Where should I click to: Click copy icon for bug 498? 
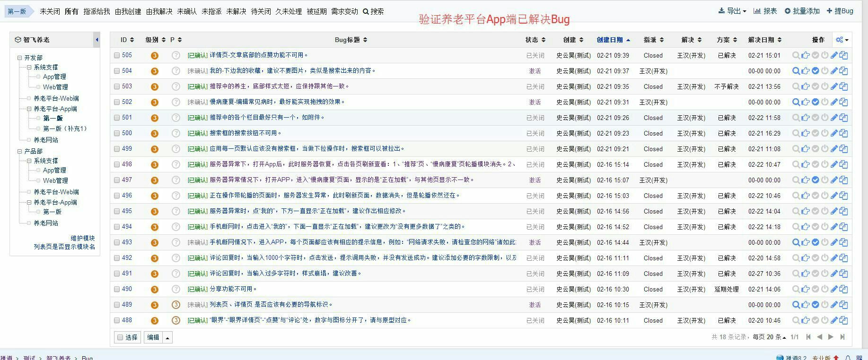pos(844,164)
